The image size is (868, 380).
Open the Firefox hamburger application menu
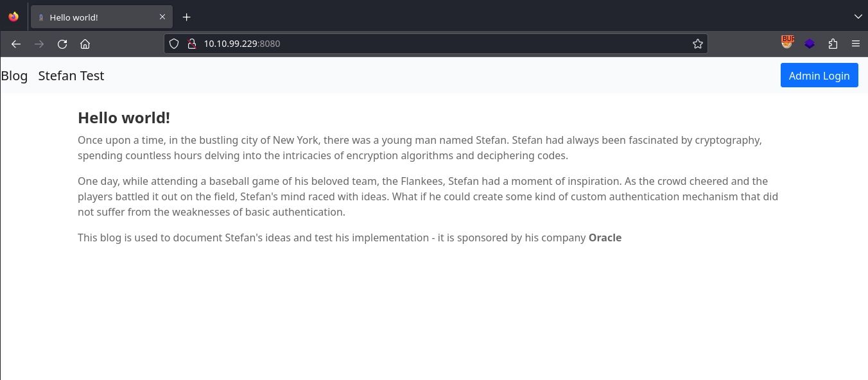855,44
